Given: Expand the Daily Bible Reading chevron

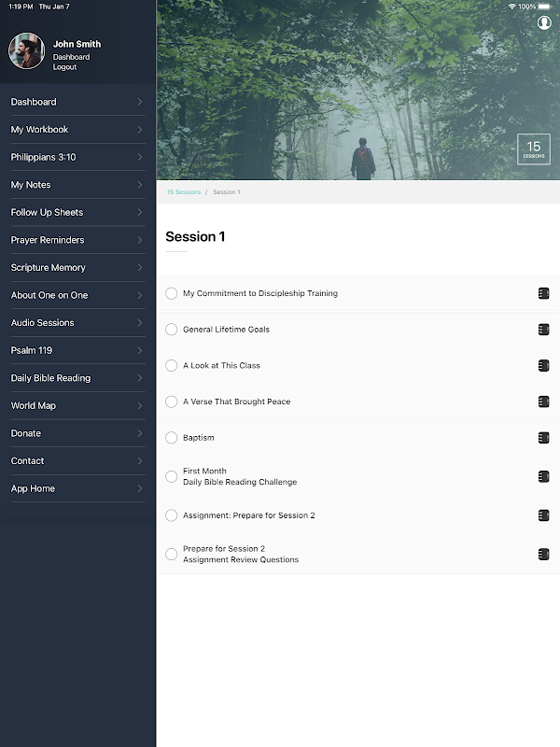Looking at the screenshot, I should 139,378.
